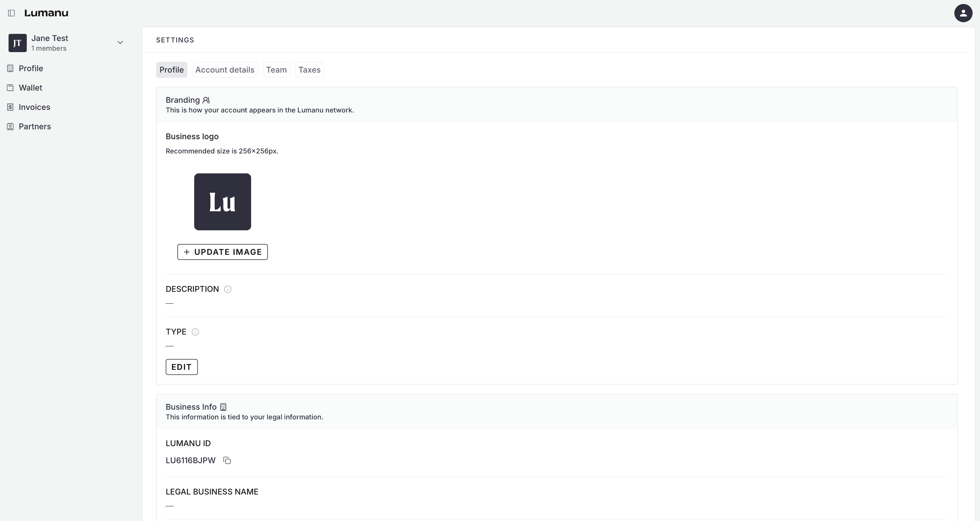980x521 pixels.
Task: Select the Profile settings tab
Action: pos(172,70)
